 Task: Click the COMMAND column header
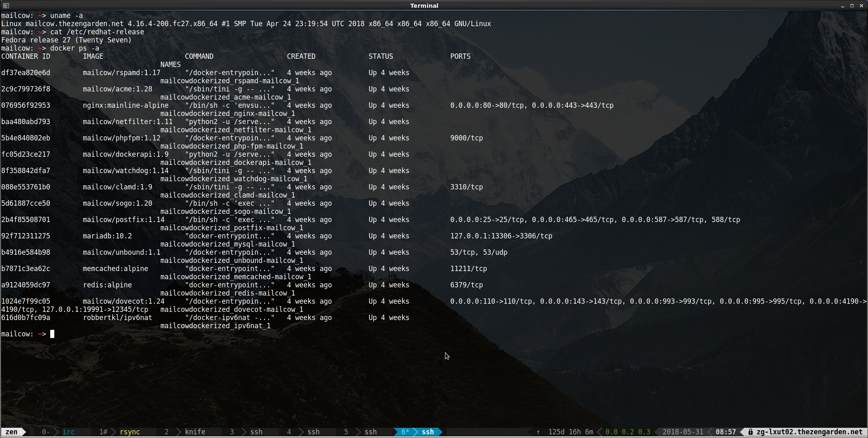click(x=199, y=56)
